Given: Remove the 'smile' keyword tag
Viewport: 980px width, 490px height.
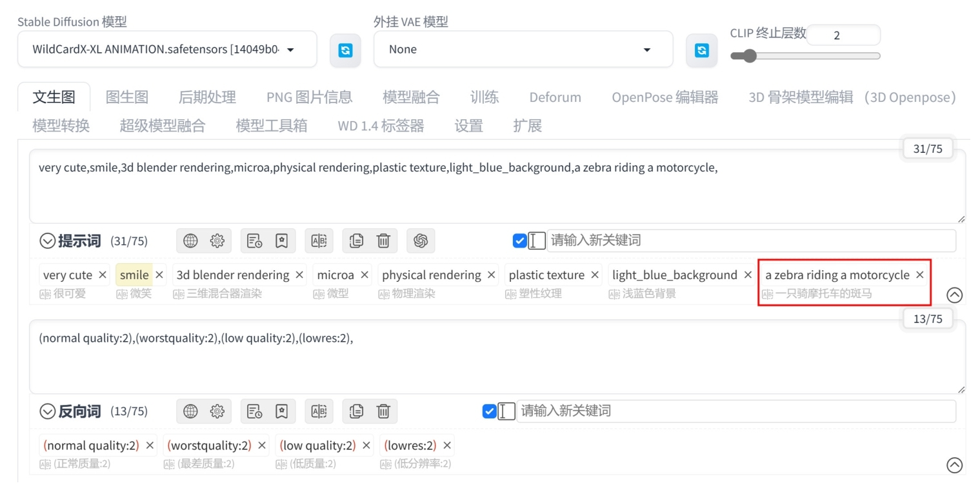Looking at the screenshot, I should coord(159,275).
